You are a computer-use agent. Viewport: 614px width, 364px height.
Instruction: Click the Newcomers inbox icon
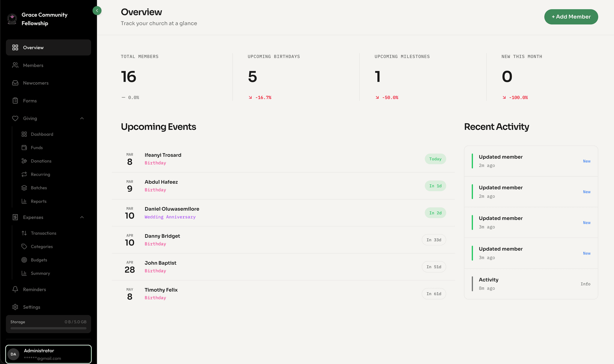[x=15, y=83]
